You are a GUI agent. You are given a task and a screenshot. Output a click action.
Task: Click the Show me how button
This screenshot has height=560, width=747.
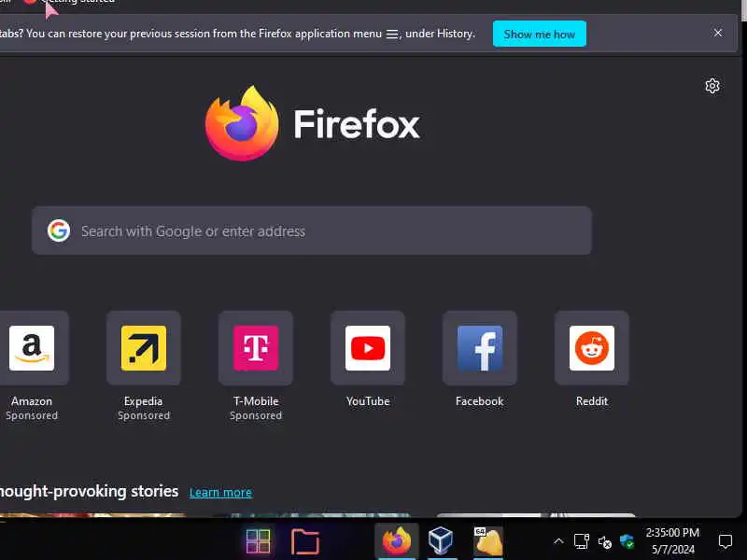pyautogui.click(x=540, y=35)
